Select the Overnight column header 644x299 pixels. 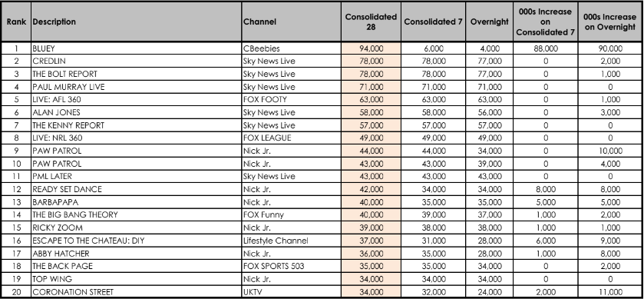coord(489,22)
